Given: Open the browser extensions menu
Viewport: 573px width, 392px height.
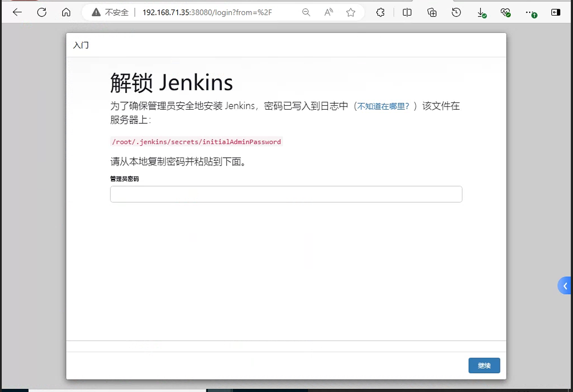Looking at the screenshot, I should [381, 13].
